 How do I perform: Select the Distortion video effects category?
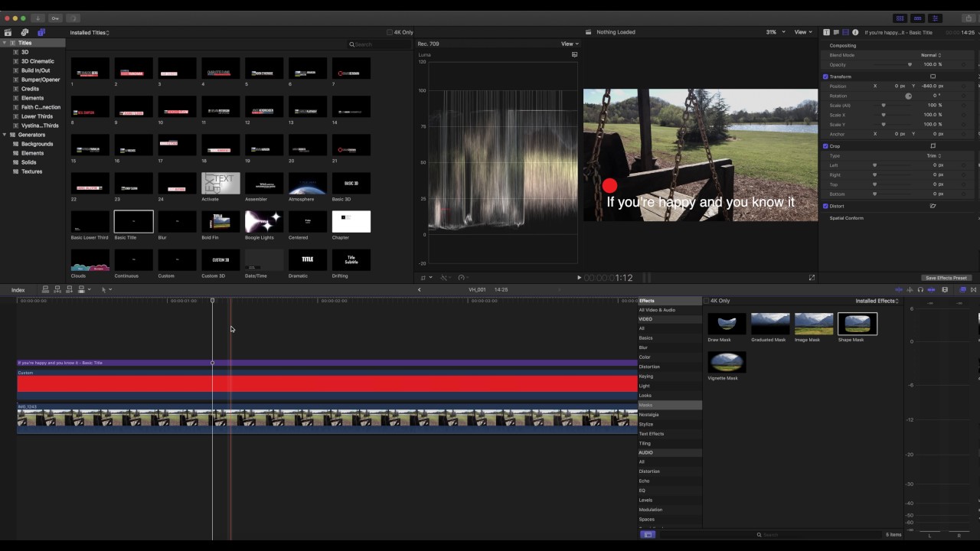pos(649,367)
